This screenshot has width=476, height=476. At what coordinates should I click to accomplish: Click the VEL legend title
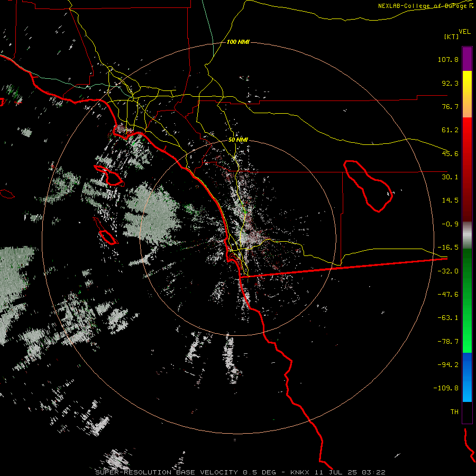464,32
